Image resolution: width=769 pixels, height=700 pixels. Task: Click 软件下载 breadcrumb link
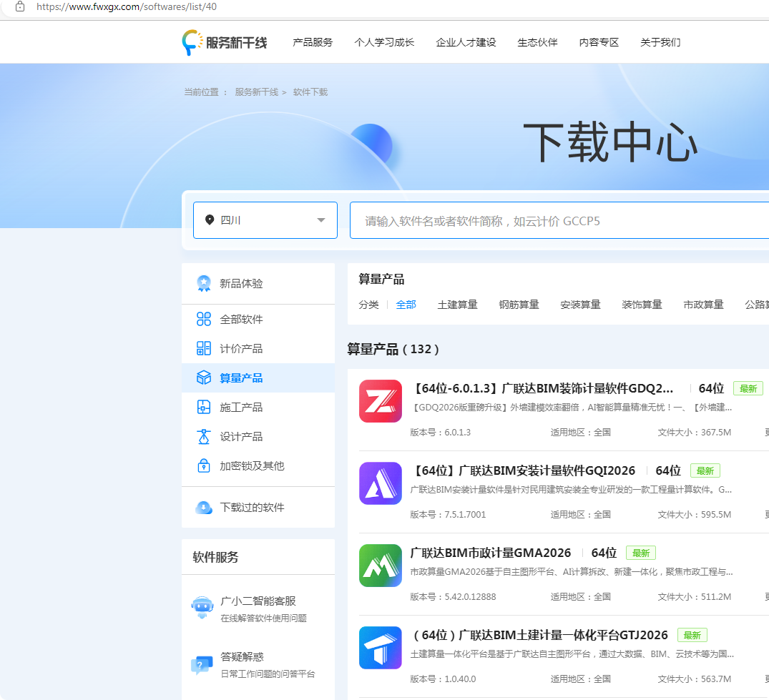click(x=310, y=92)
